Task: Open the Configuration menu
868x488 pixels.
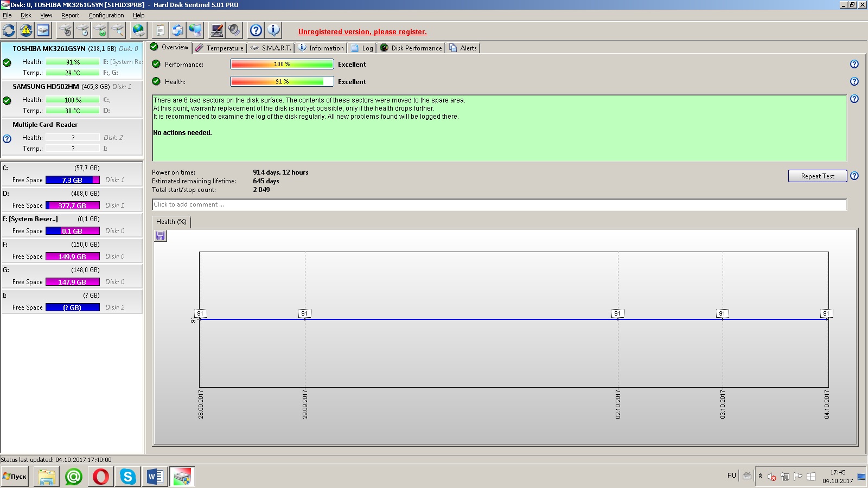Action: click(x=106, y=15)
